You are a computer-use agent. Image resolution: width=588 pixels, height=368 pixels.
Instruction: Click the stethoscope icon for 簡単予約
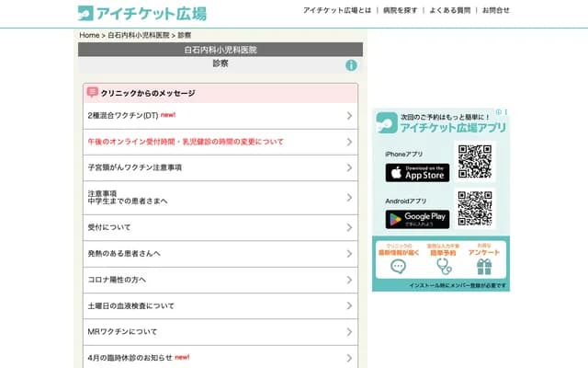(444, 267)
